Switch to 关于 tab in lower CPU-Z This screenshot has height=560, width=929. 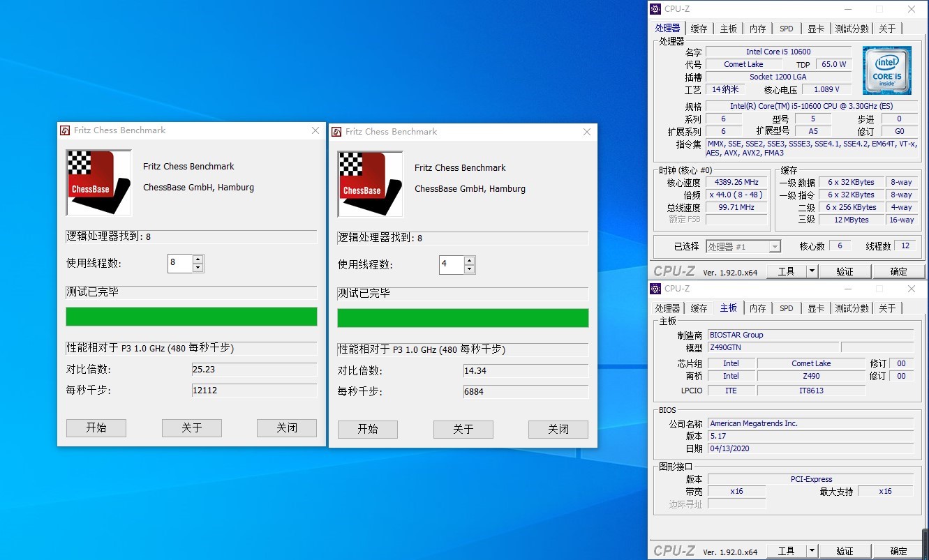point(887,308)
